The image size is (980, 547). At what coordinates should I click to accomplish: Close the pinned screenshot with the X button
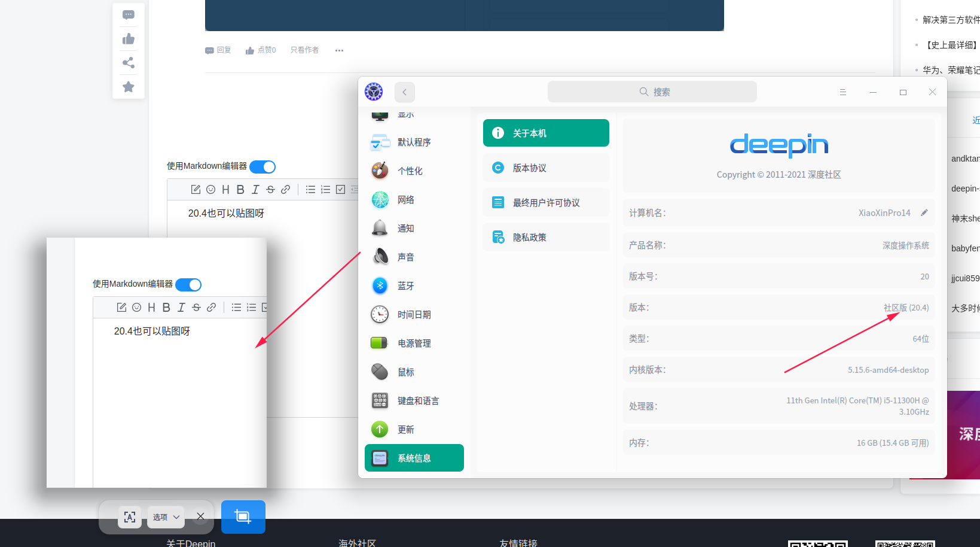click(200, 516)
